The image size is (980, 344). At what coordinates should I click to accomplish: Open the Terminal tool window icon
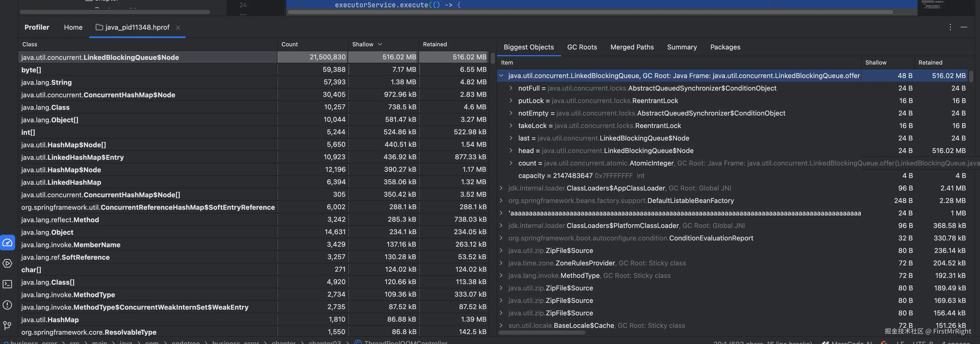[x=8, y=284]
